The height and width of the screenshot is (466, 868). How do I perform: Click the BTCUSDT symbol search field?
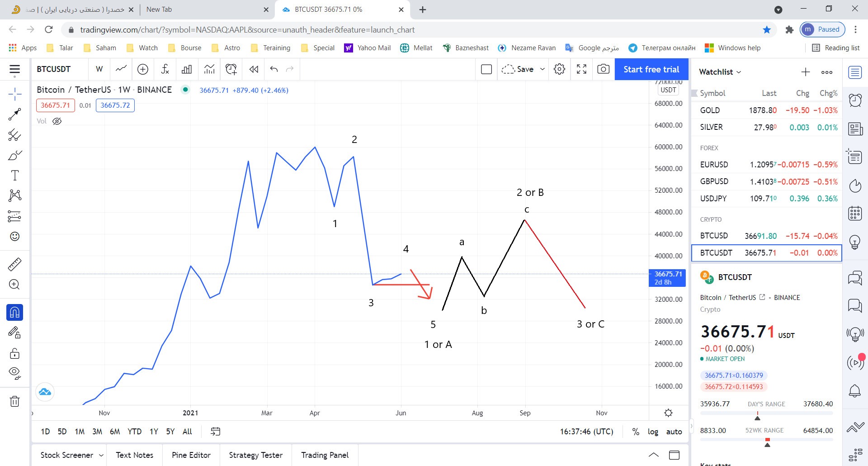pyautogui.click(x=59, y=69)
